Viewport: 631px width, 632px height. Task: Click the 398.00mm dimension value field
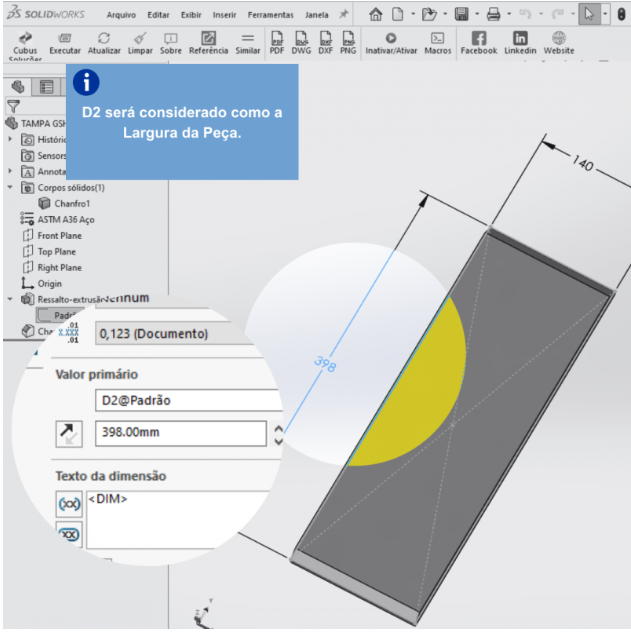tap(180, 434)
